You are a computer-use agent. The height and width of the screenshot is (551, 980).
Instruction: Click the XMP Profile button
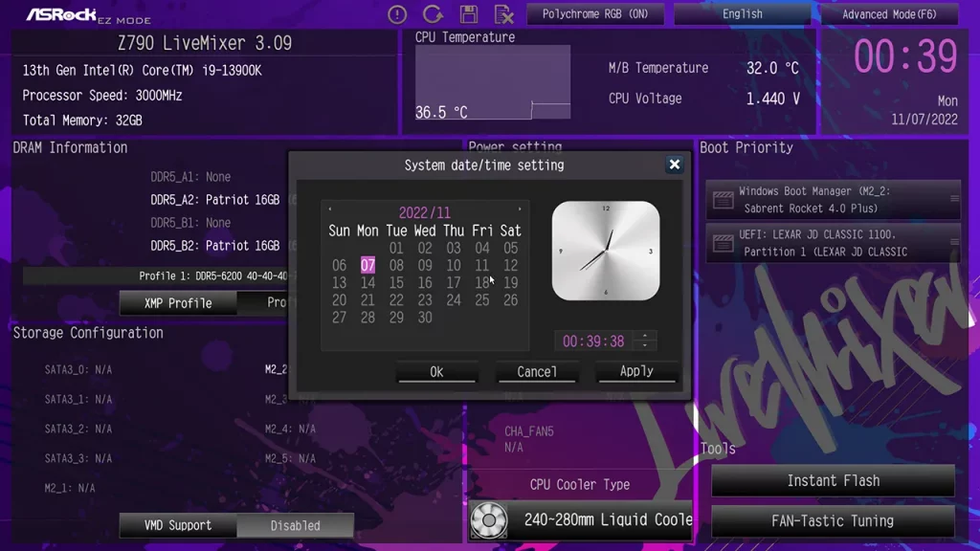tap(178, 303)
